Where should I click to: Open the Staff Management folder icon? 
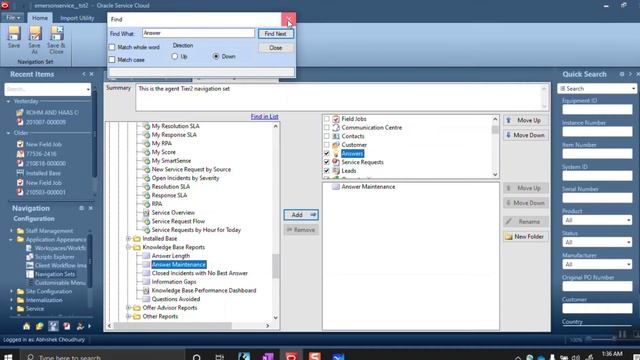click(x=20, y=231)
